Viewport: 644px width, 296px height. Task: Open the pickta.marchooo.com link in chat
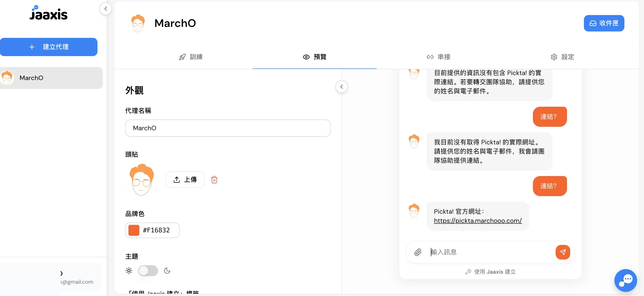[x=478, y=221]
